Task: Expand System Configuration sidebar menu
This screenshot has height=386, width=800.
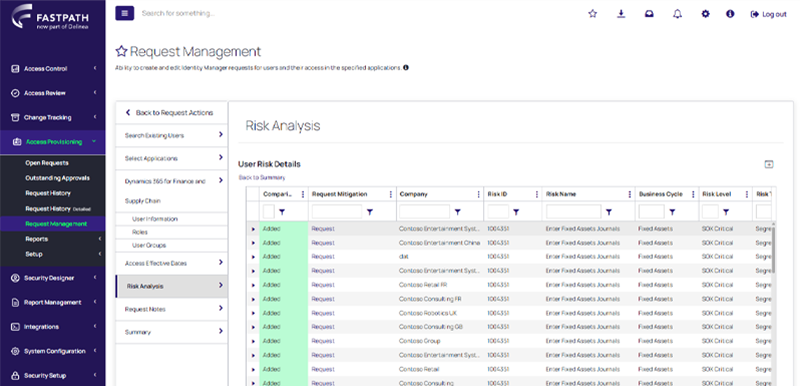Action: [53, 351]
